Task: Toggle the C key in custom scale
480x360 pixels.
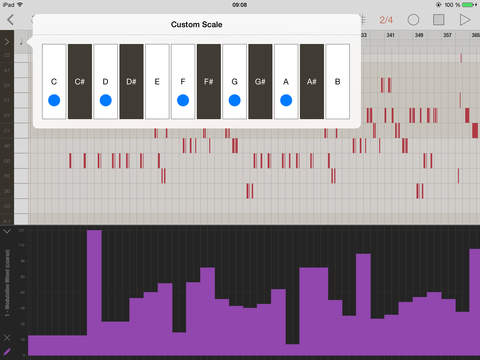Action: point(54,81)
